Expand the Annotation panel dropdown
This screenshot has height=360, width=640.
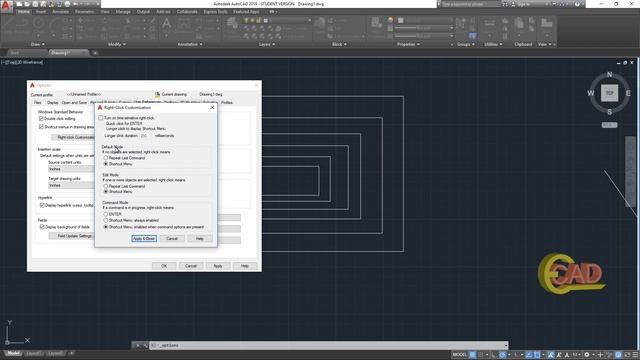[190, 44]
